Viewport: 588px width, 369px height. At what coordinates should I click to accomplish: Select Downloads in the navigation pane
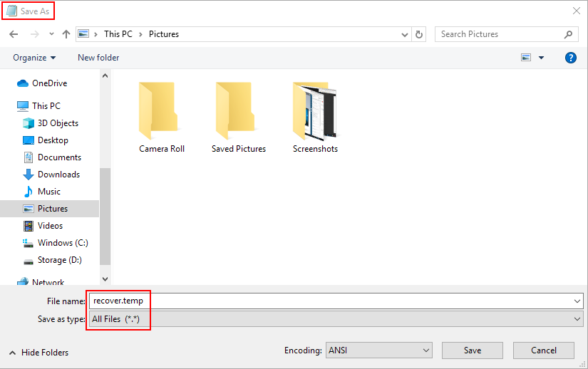click(x=58, y=175)
